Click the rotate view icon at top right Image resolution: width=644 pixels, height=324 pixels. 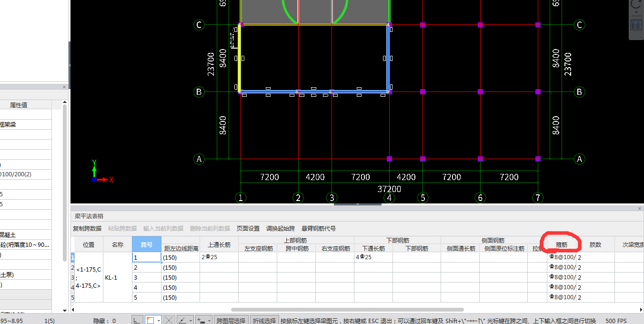tap(637, 5)
